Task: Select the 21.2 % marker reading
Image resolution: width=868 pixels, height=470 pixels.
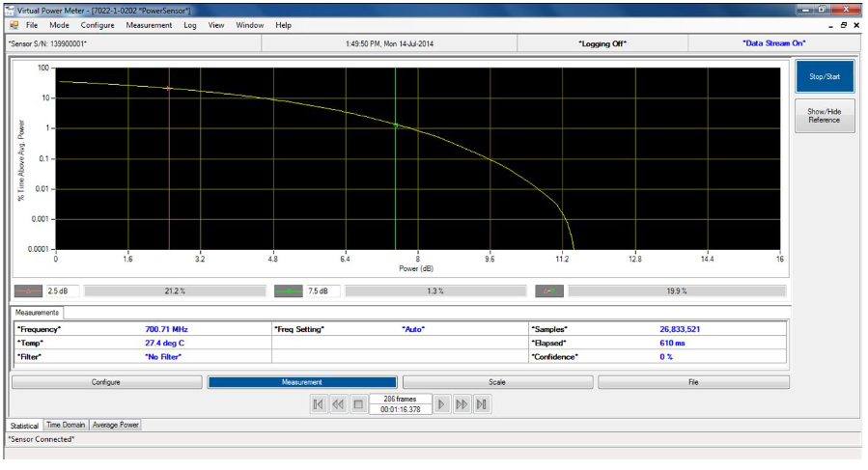Action: [175, 290]
